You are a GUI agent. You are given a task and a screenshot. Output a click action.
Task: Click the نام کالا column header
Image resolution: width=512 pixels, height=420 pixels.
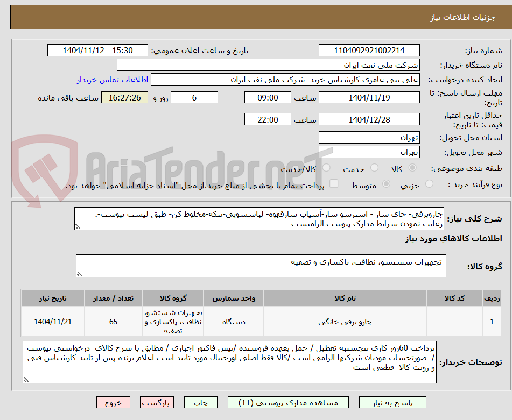345,298
